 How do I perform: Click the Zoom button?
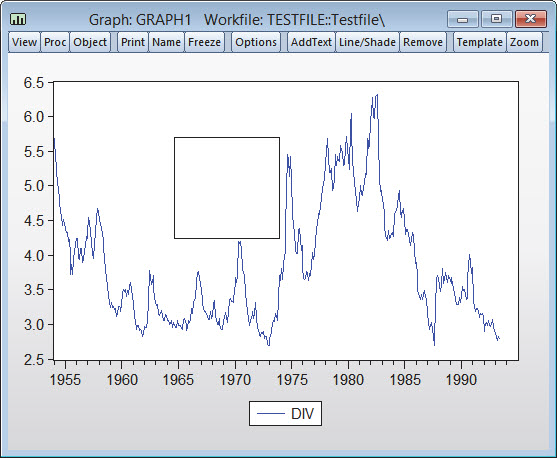pyautogui.click(x=524, y=42)
